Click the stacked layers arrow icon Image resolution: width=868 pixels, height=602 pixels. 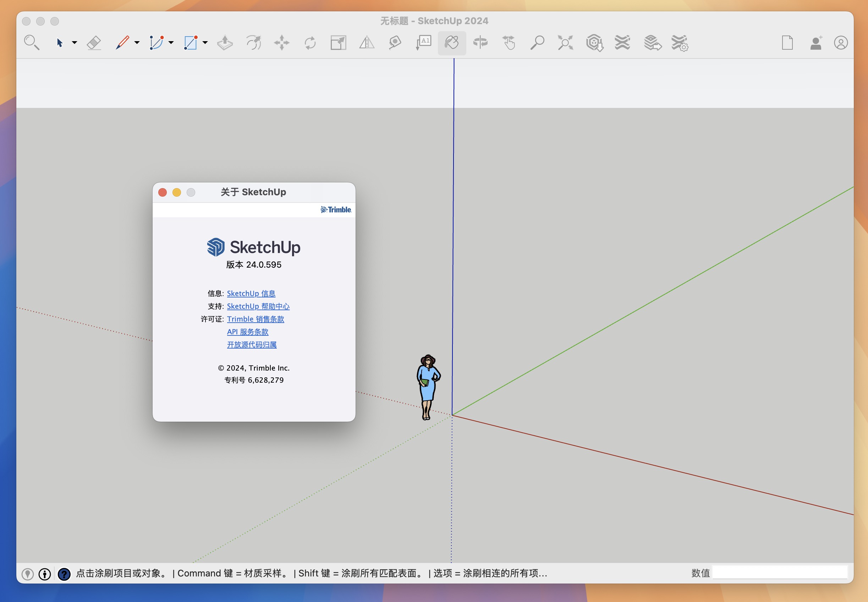coord(652,43)
